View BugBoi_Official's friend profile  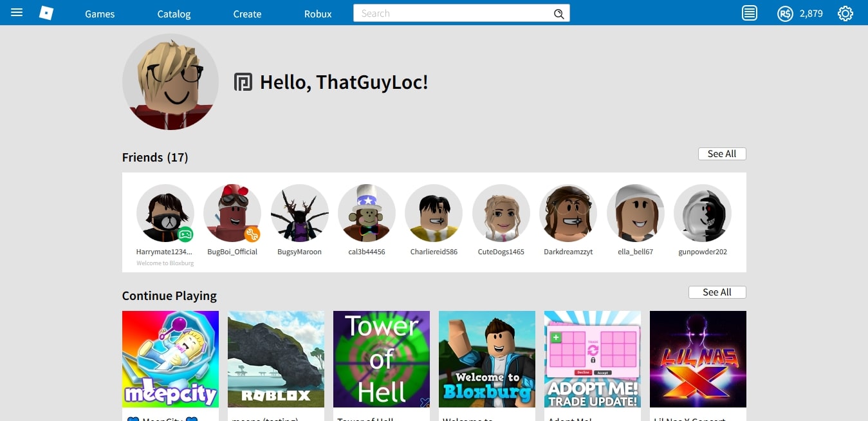tap(232, 213)
